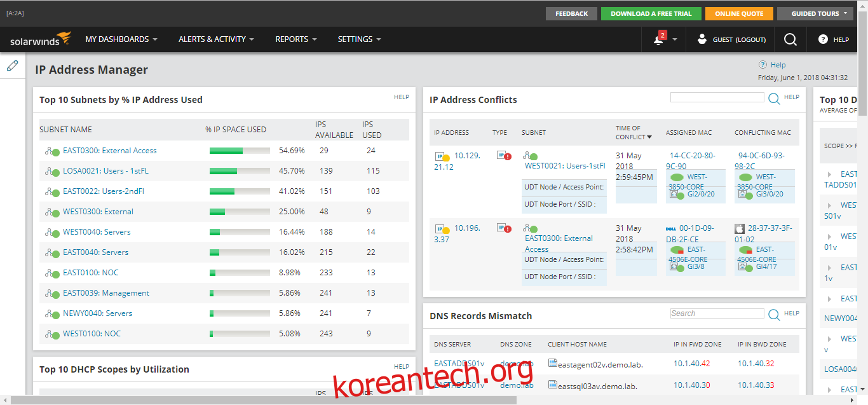Expand the dropdown arrow next to notifications bell
Image resolution: width=868 pixels, height=405 pixels.
[x=675, y=39]
